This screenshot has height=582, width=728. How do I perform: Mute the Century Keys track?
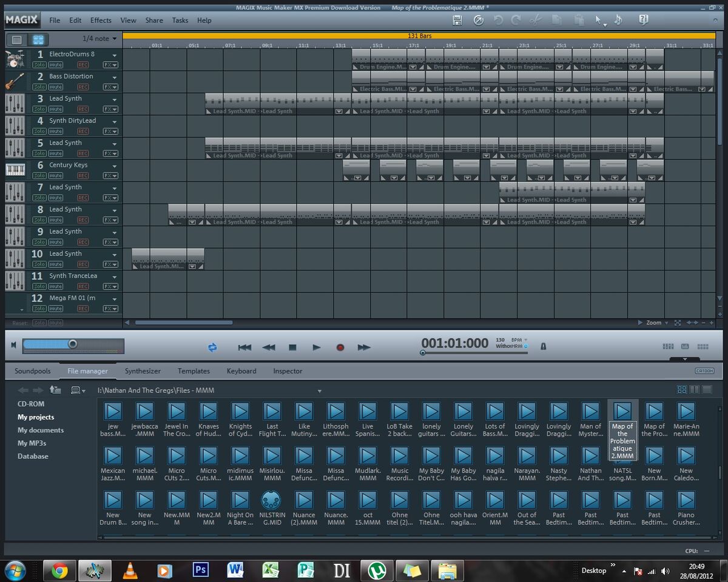pos(56,176)
